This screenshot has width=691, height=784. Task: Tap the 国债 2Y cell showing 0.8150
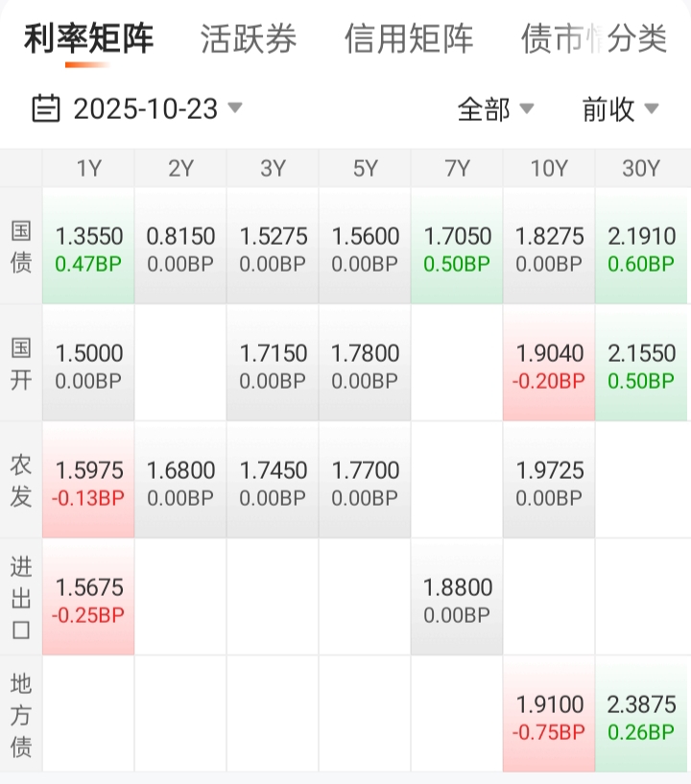[180, 248]
